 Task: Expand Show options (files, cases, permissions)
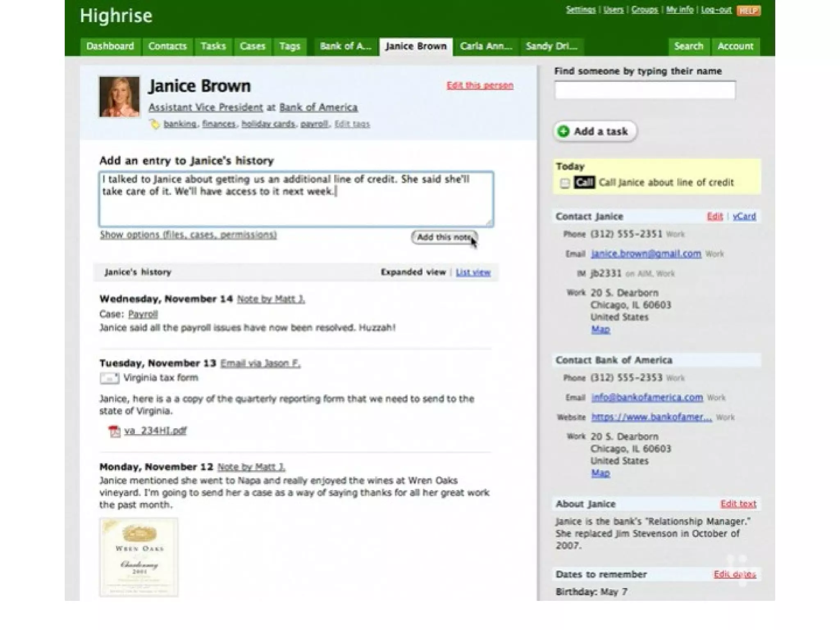pyautogui.click(x=188, y=235)
